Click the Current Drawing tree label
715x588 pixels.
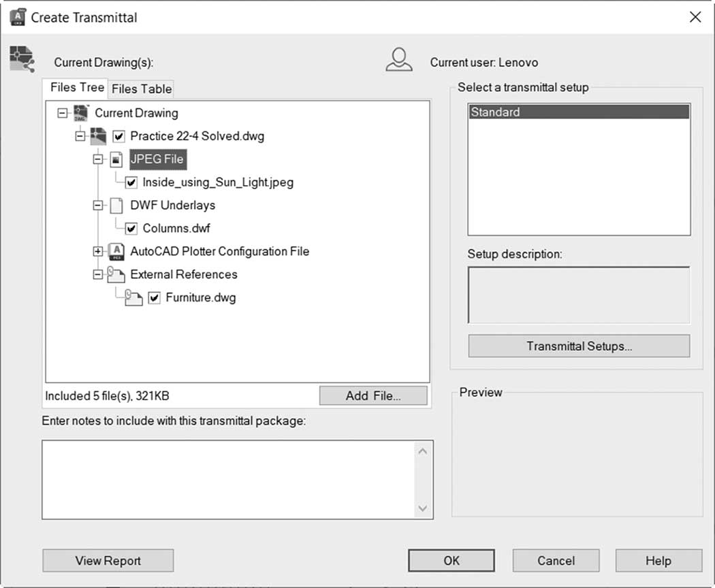[x=136, y=113]
